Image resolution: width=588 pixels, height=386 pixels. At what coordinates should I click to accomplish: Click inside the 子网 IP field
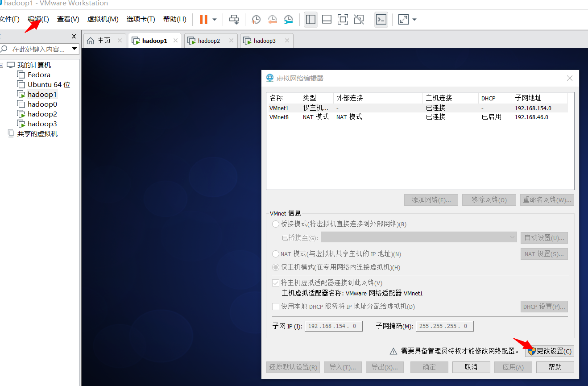coord(333,326)
